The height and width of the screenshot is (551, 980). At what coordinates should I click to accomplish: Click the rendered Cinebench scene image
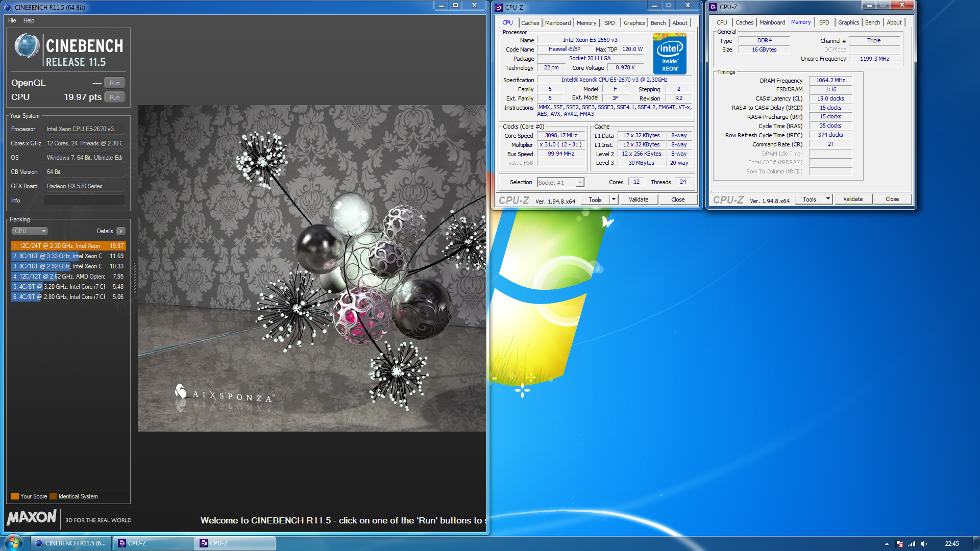tap(312, 268)
